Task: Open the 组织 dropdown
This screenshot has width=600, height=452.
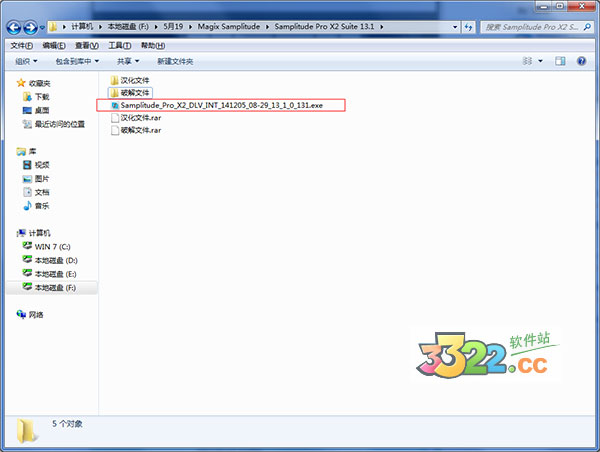Action: [26, 61]
